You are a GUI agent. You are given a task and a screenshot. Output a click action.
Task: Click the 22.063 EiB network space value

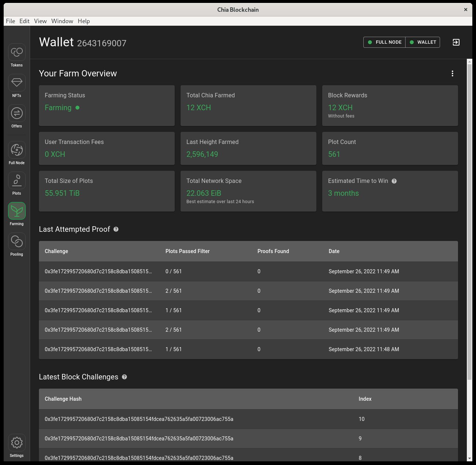(204, 193)
